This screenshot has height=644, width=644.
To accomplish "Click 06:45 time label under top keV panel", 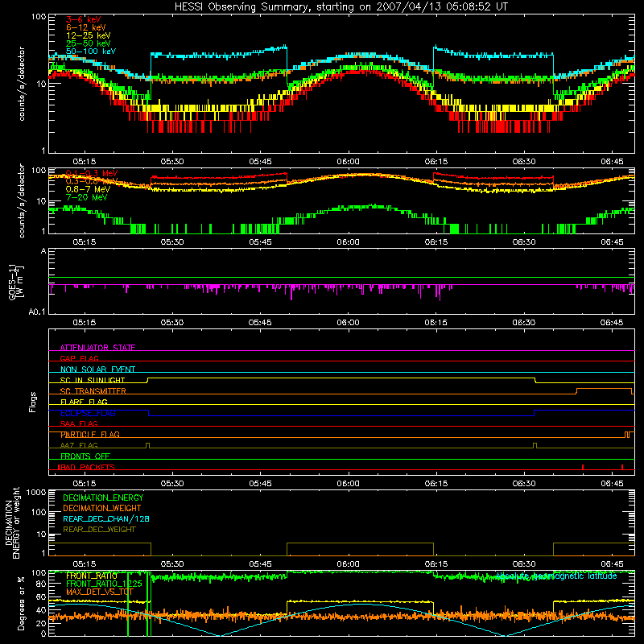I will [x=612, y=162].
